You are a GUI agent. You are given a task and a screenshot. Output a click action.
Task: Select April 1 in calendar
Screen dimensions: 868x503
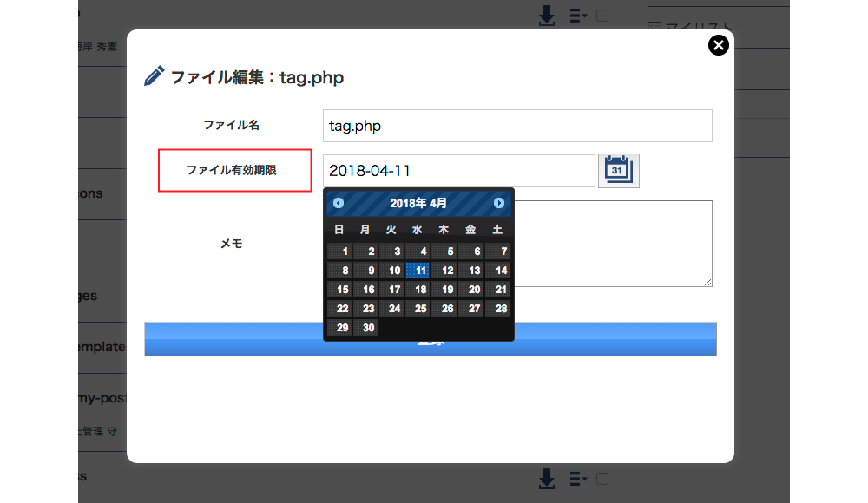(339, 251)
